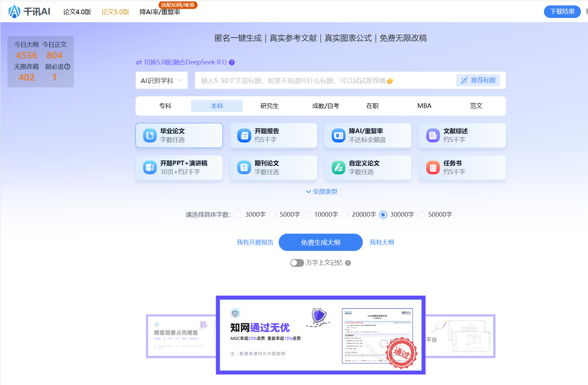Image resolution: width=588 pixels, height=385 pixels.
Task: Select the 30000字 word count option
Action: (x=383, y=215)
